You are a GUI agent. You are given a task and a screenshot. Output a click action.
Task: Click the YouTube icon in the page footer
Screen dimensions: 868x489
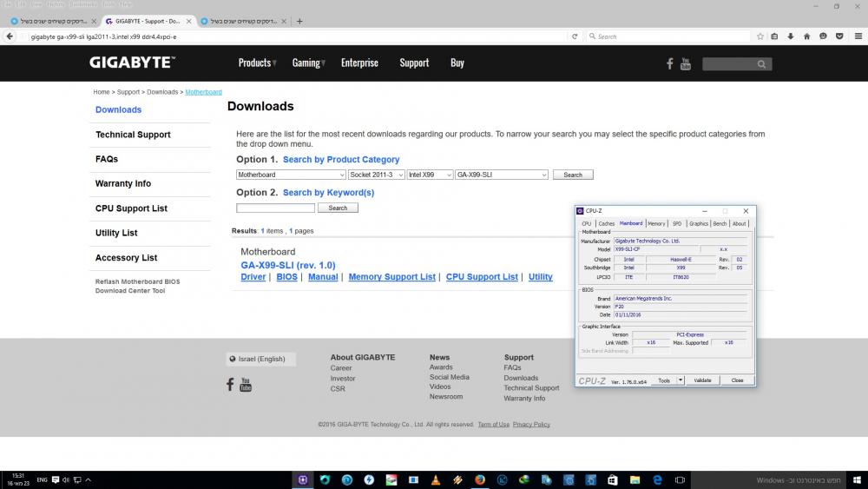coord(246,384)
